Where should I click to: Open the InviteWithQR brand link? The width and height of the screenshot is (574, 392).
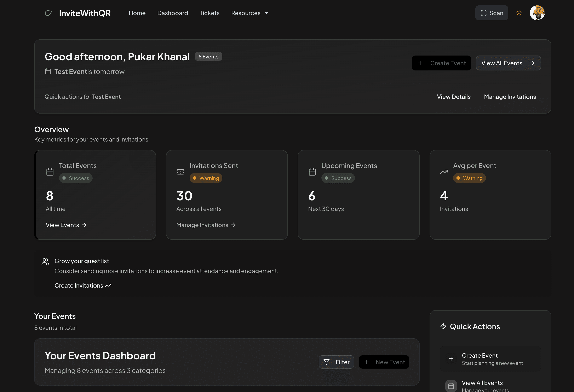(85, 13)
